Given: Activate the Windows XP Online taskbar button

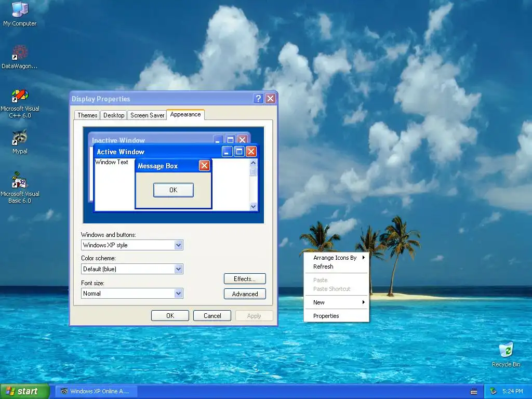Looking at the screenshot, I should [96, 391].
